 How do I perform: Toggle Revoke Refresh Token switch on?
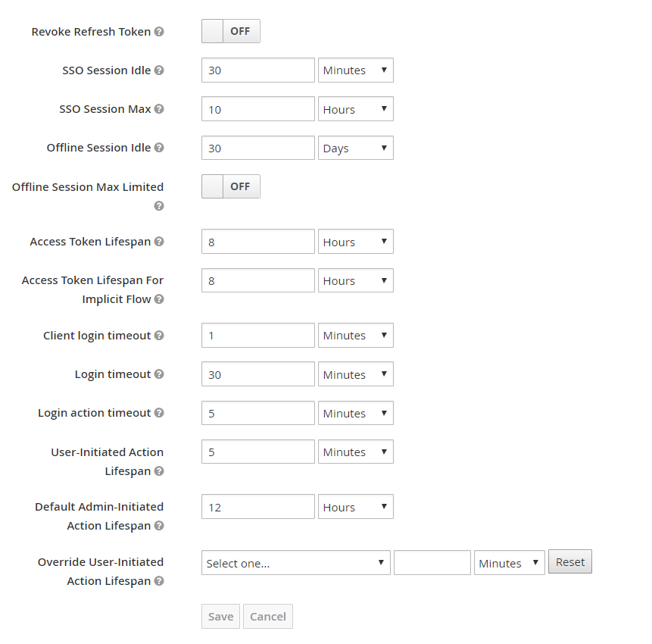[x=230, y=32]
